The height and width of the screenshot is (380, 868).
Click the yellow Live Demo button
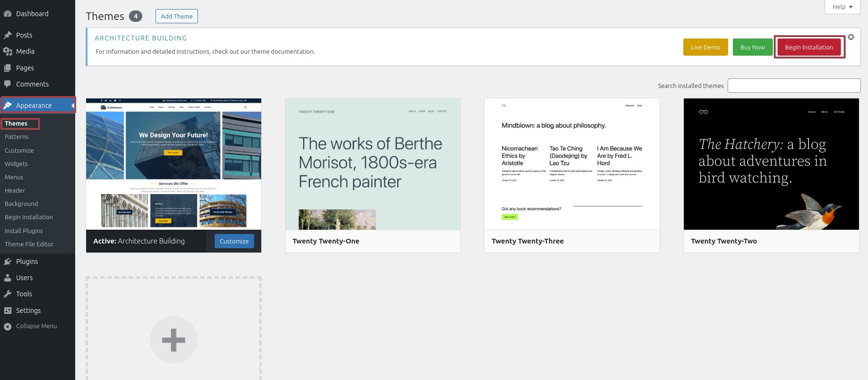[706, 47]
